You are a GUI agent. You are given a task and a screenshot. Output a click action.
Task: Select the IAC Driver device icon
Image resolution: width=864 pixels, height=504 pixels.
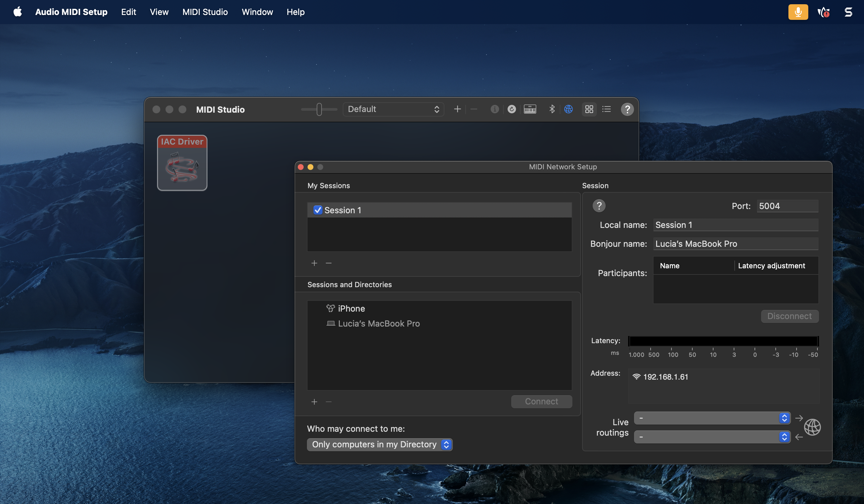182,163
